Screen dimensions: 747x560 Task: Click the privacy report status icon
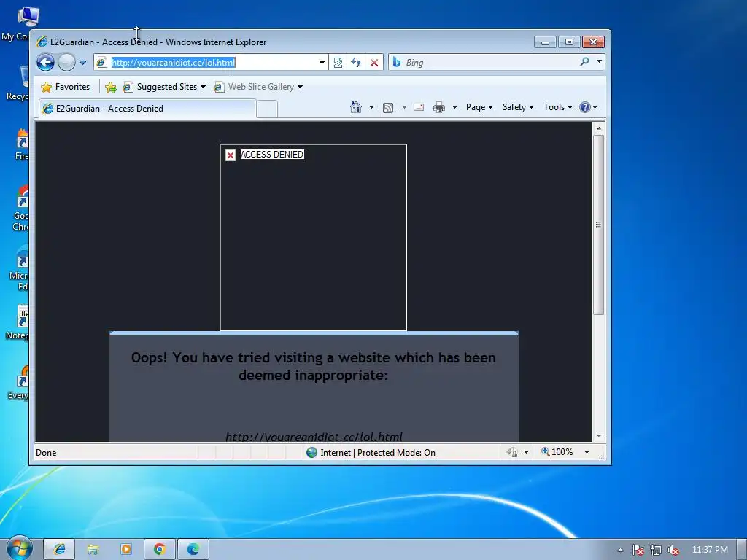(512, 452)
